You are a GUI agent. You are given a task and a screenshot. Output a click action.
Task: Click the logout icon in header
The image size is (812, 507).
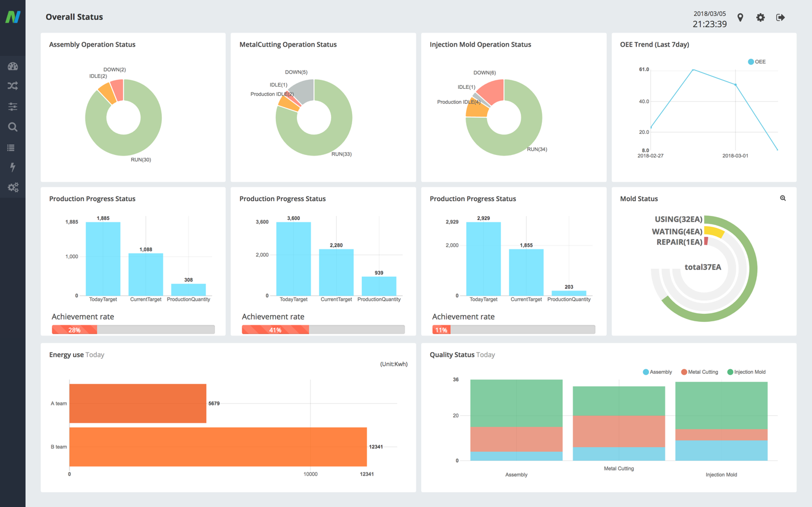click(x=781, y=18)
